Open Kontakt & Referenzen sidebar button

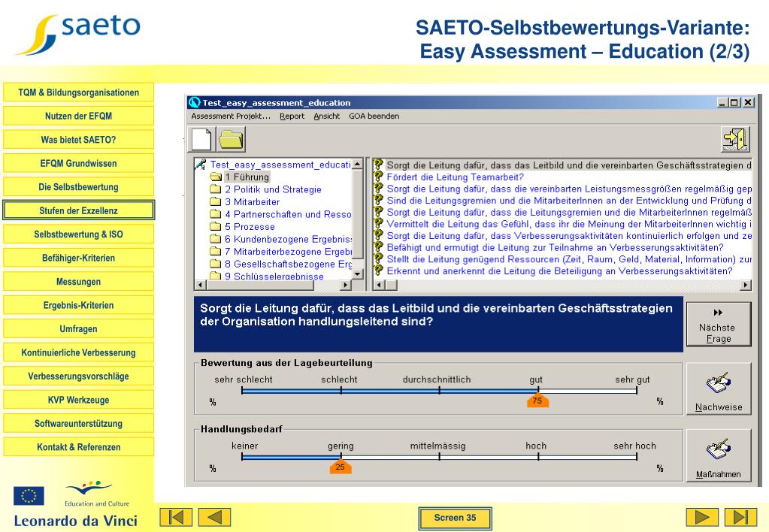coord(78,446)
